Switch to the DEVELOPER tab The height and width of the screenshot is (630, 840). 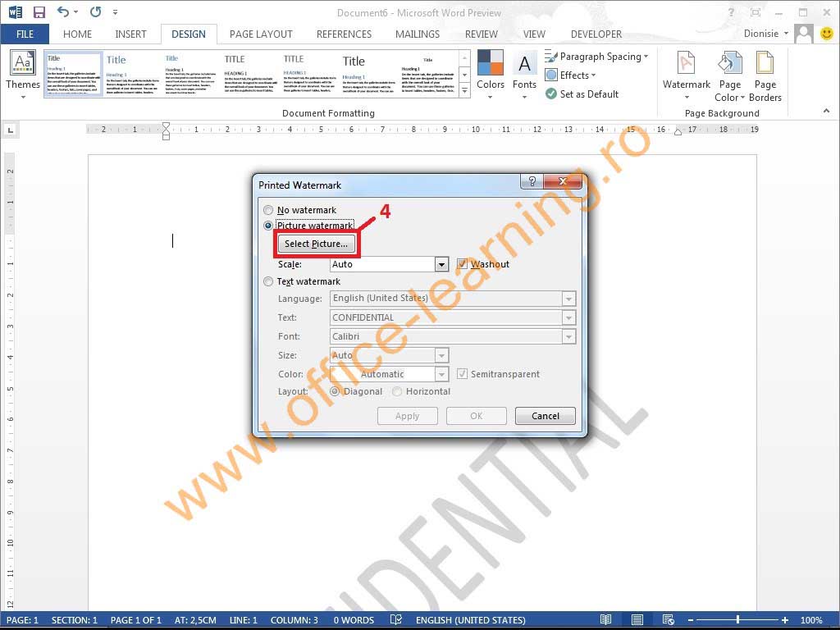596,34
